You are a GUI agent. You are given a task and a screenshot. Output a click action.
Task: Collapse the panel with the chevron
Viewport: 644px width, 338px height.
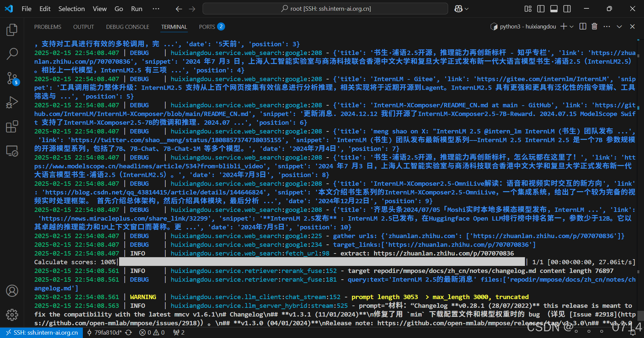pos(619,26)
